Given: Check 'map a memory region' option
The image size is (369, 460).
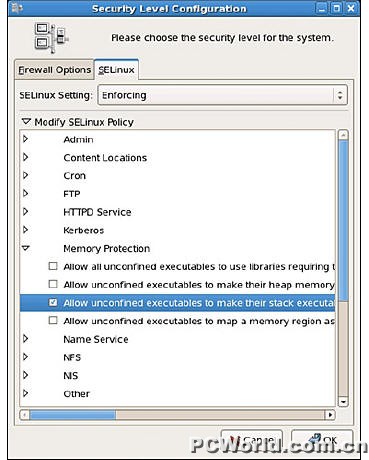Looking at the screenshot, I should (53, 320).
